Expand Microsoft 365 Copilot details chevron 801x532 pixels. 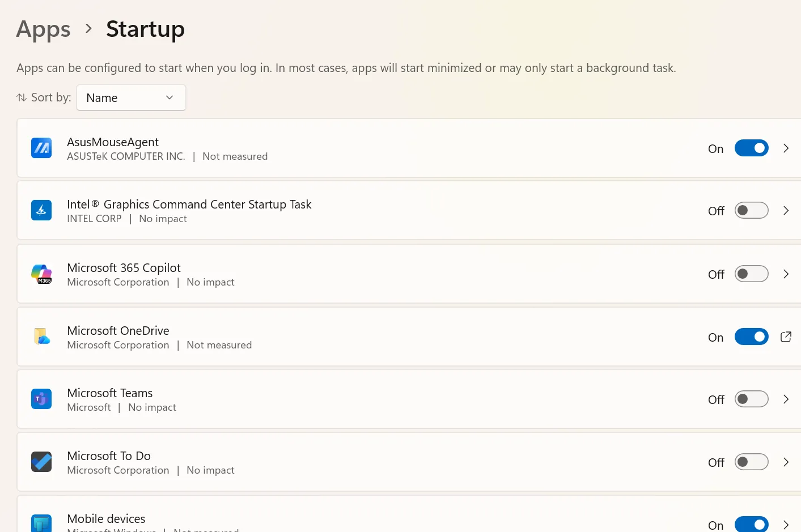[x=786, y=274]
